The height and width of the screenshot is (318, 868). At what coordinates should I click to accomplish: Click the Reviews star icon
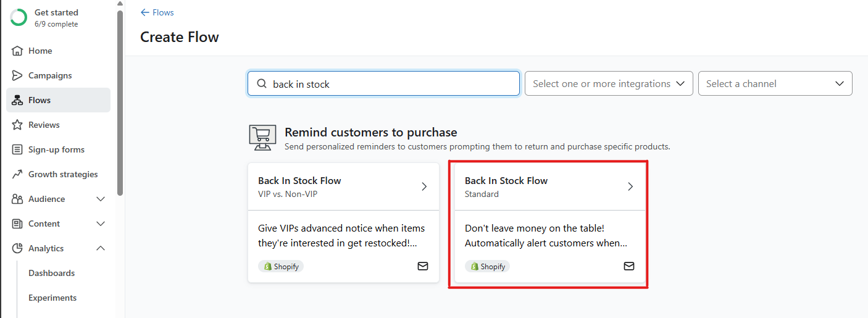click(x=17, y=125)
